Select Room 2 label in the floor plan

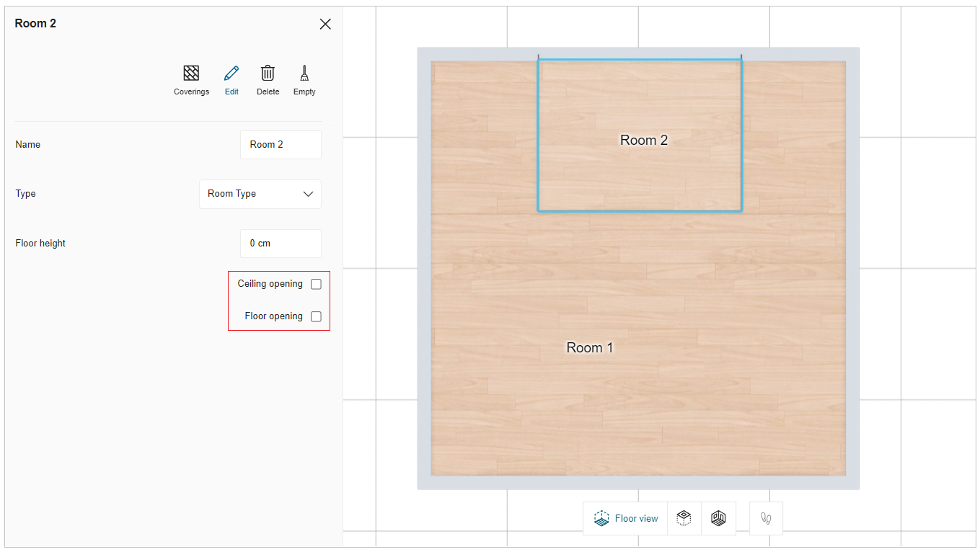coord(643,140)
